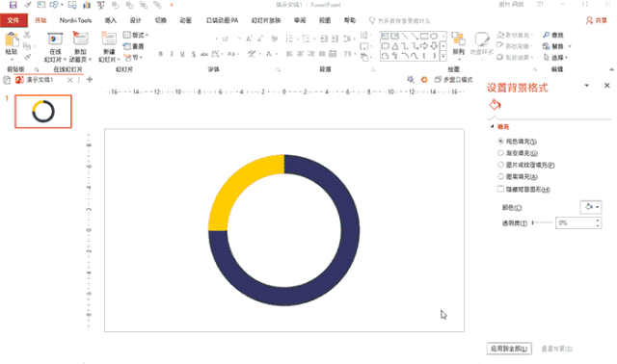The height and width of the screenshot is (364, 617).
Task: Select the fill bucket icon in Format Background pane
Action: pyautogui.click(x=495, y=105)
